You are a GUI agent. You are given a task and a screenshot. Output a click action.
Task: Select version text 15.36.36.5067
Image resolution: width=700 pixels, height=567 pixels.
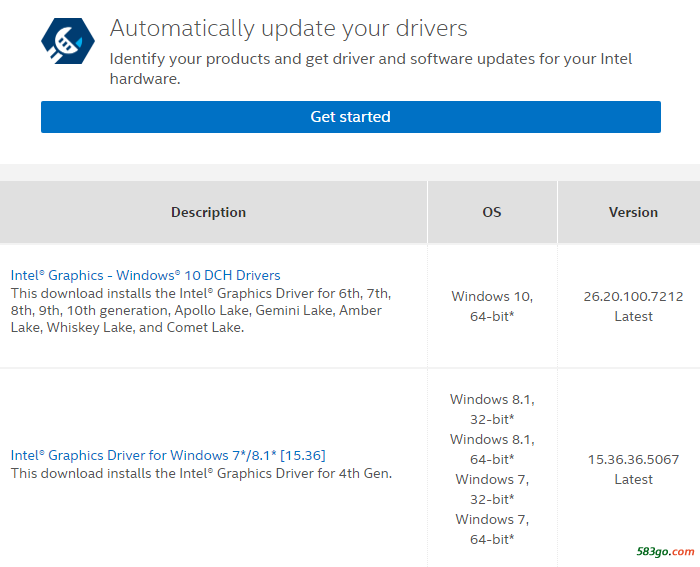coord(633,459)
